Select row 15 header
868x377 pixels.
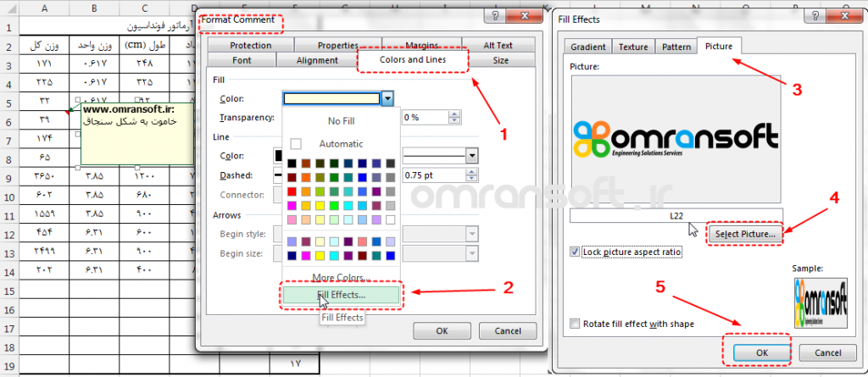pos(8,290)
